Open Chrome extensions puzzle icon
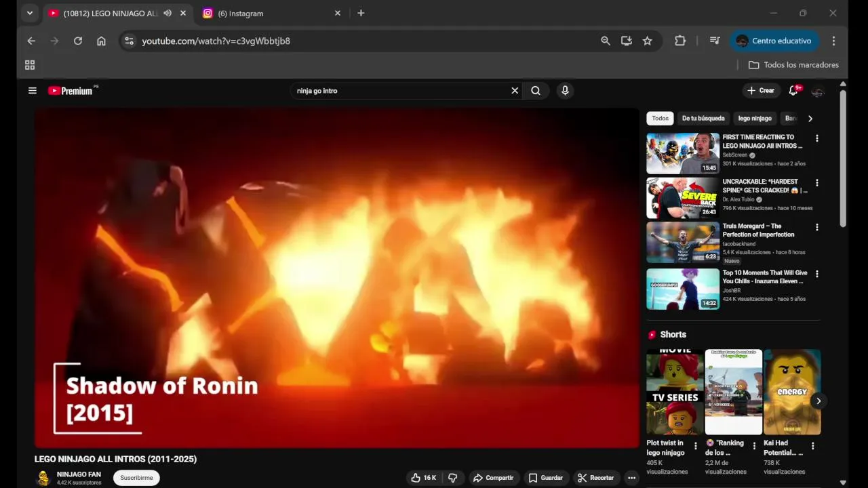868x488 pixels. pos(680,41)
